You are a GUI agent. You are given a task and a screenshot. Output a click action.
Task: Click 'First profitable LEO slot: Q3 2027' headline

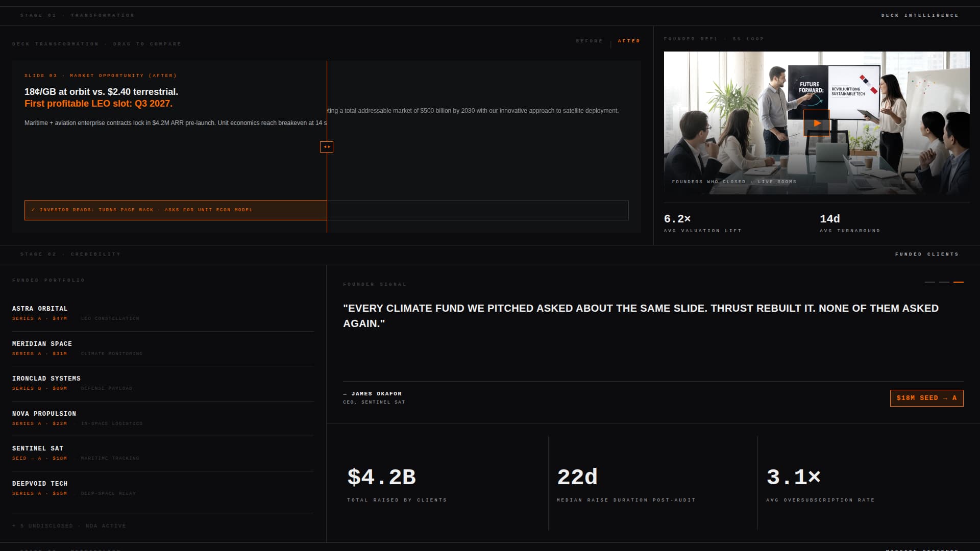[99, 104]
